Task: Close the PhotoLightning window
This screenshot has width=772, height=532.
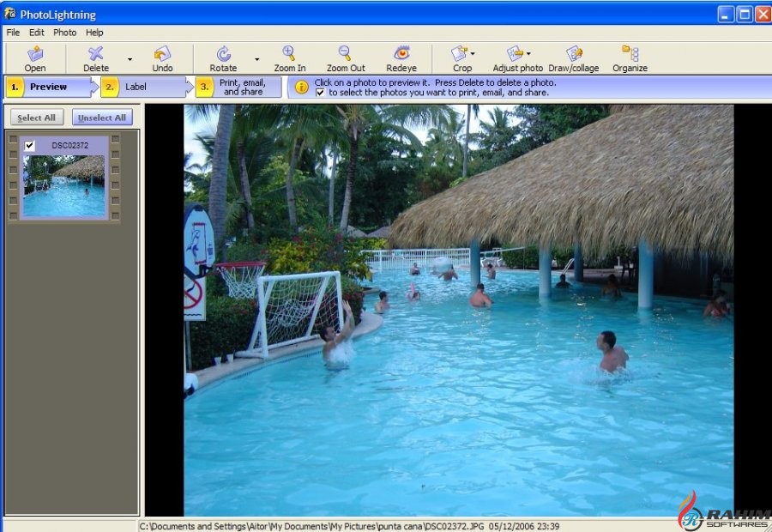Action: click(x=763, y=15)
